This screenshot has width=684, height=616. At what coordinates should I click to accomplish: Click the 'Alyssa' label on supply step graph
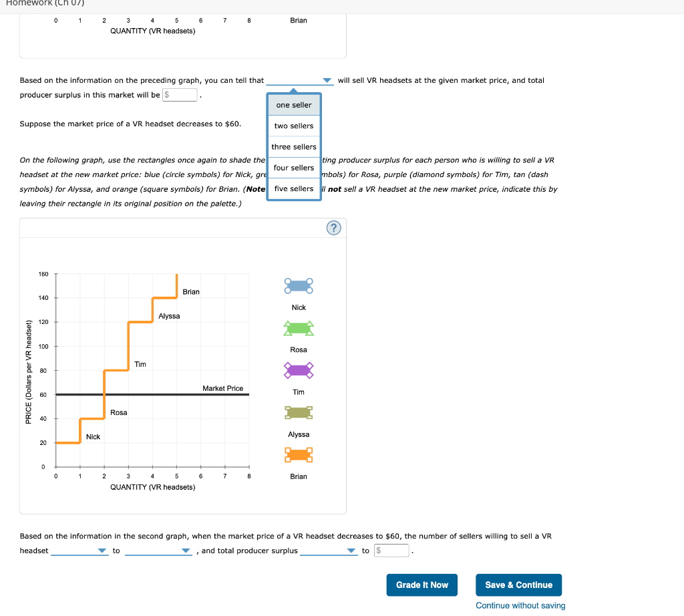click(x=169, y=316)
